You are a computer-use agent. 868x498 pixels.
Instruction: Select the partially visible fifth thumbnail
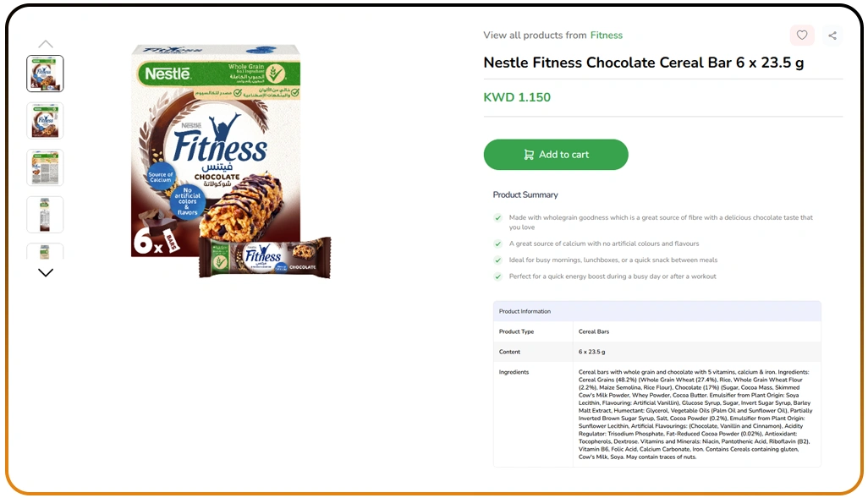pyautogui.click(x=45, y=251)
